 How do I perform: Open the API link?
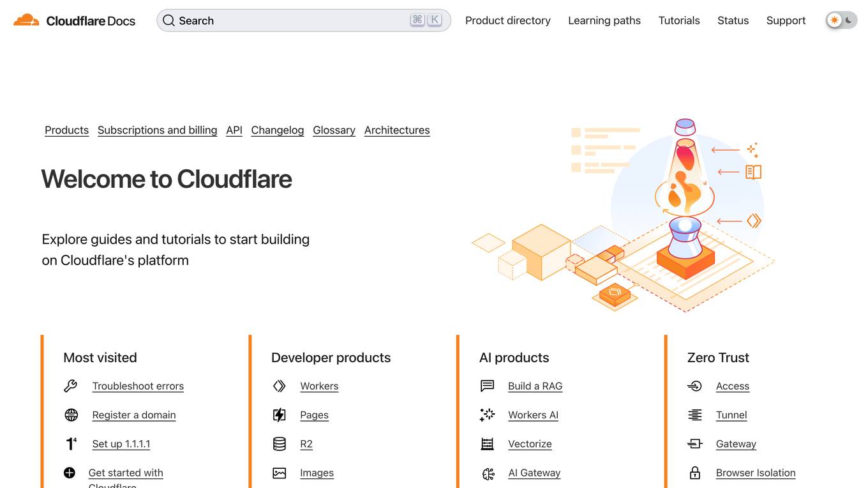(x=234, y=130)
